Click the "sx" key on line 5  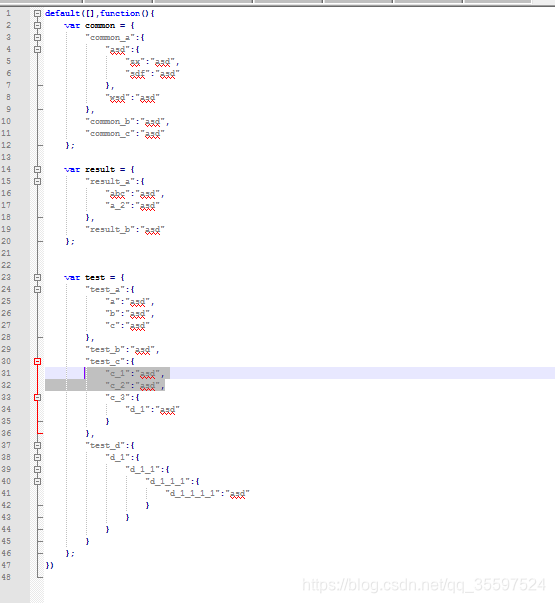click(x=135, y=62)
